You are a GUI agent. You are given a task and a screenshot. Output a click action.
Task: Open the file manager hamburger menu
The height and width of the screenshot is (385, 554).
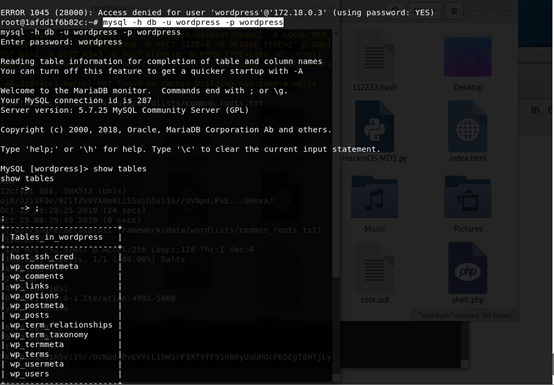coord(454,11)
